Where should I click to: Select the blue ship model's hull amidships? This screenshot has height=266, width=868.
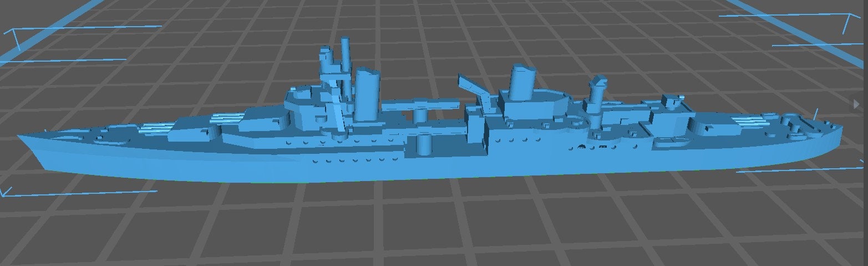(x=444, y=165)
